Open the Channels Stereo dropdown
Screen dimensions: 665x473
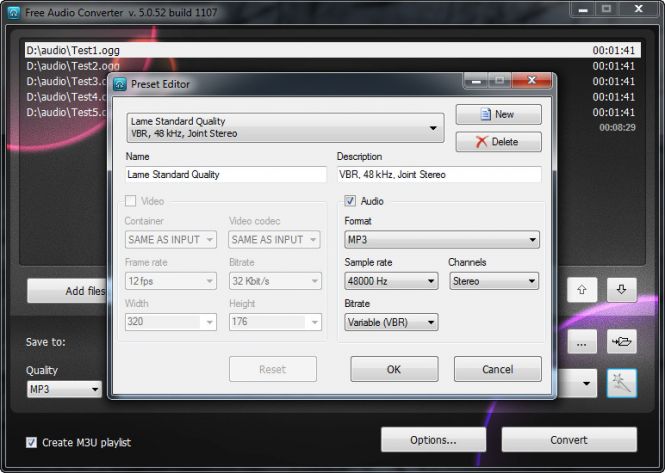click(x=494, y=281)
